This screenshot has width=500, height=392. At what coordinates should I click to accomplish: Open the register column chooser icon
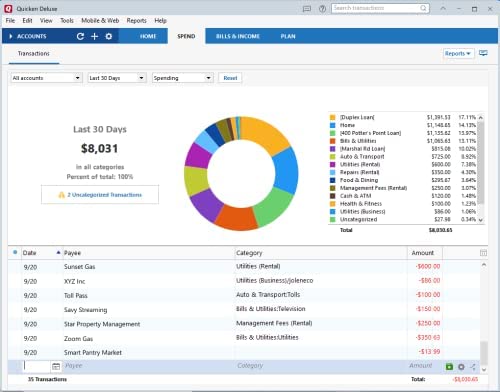483,253
